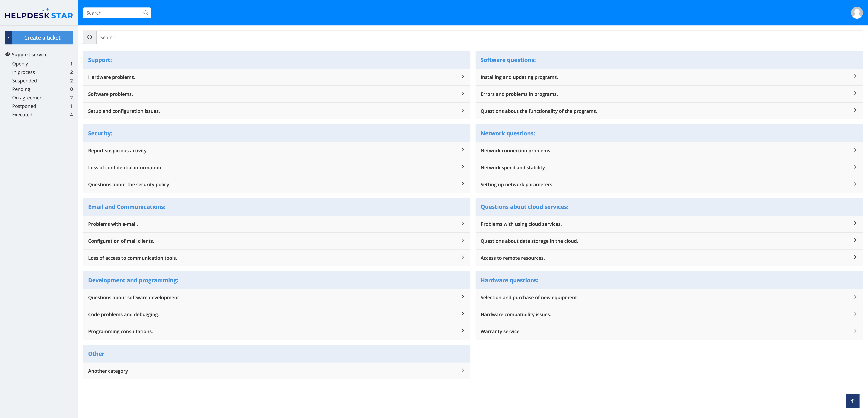Collapse sidebar with the small arrow tab
Viewport: 868px width, 418px height.
pyautogui.click(x=8, y=38)
